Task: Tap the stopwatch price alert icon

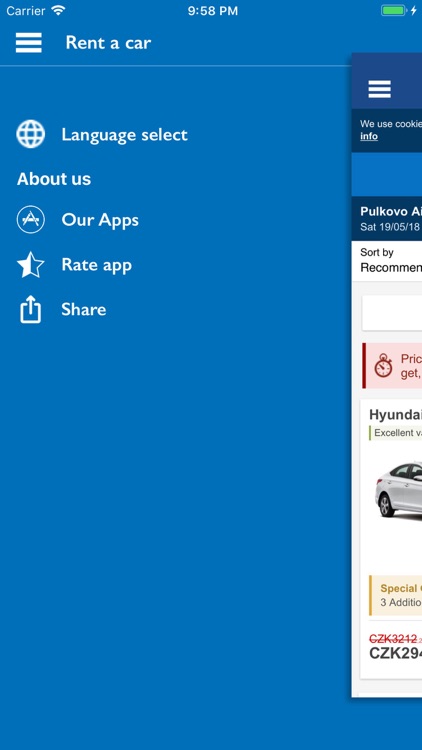Action: click(383, 366)
